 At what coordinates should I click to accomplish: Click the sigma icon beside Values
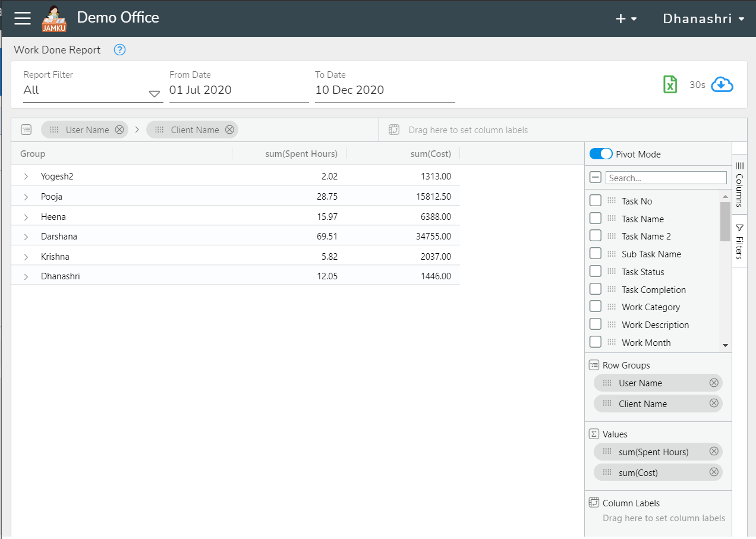point(594,434)
